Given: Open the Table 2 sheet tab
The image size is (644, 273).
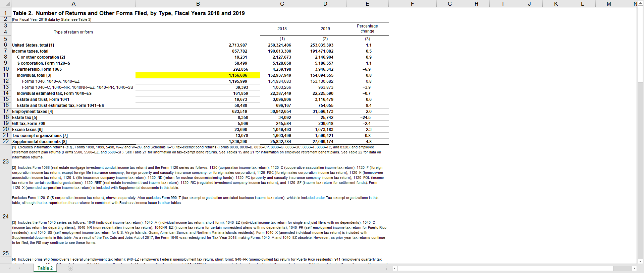Looking at the screenshot, I should 45,268.
